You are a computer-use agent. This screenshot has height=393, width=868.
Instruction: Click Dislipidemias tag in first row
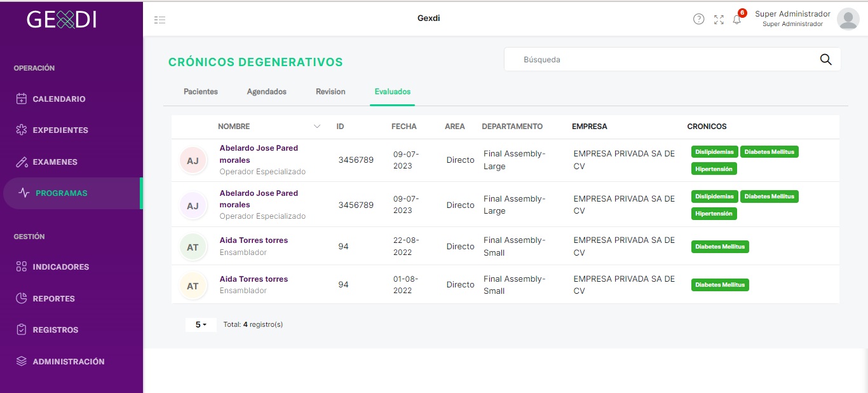click(x=715, y=152)
